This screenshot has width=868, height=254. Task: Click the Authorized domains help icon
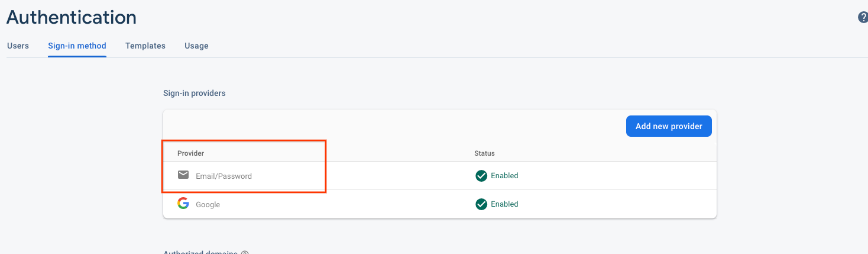pos(245,252)
